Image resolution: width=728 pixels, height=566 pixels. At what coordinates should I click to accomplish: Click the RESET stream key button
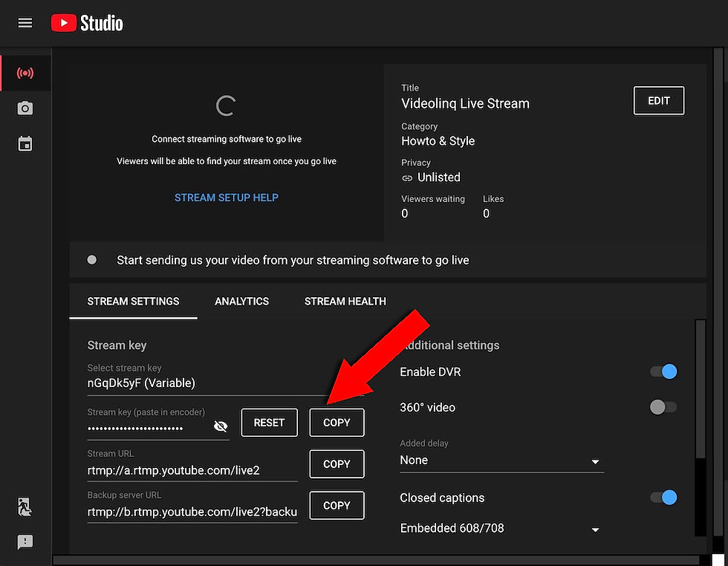269,423
